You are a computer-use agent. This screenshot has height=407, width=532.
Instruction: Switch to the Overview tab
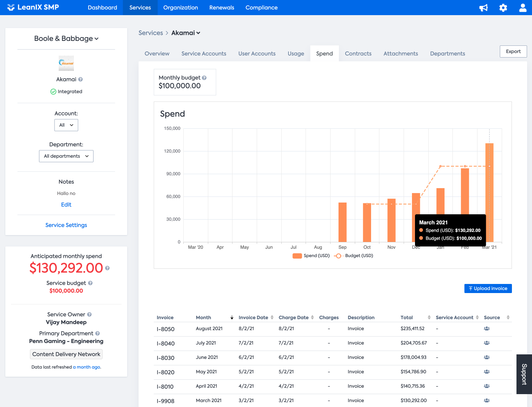pos(157,54)
